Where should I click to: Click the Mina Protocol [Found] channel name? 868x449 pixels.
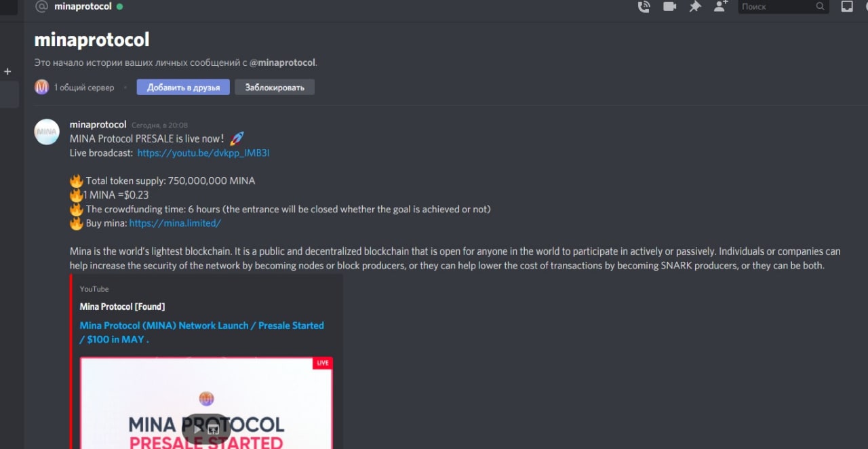(122, 307)
